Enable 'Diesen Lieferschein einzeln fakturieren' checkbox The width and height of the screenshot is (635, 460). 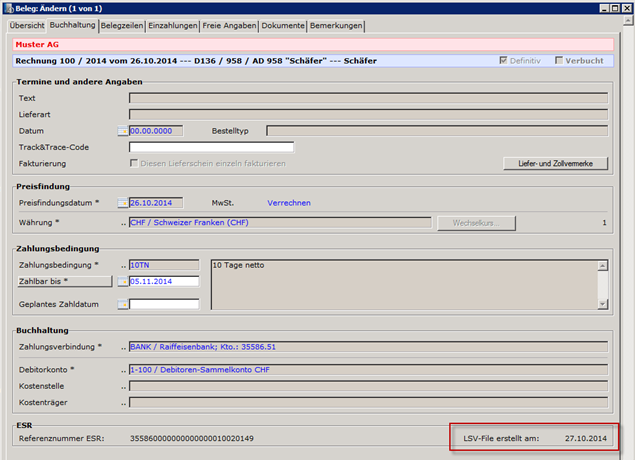coord(135,163)
